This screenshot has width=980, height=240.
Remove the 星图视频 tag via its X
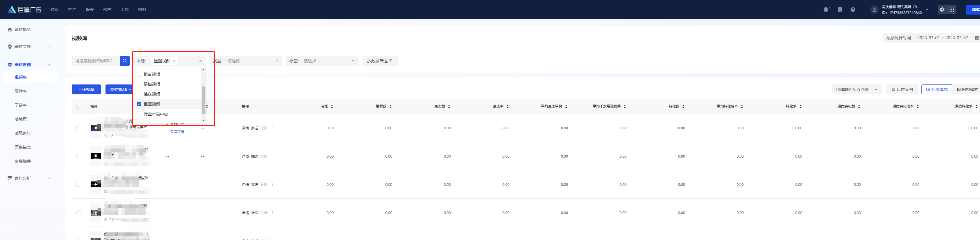174,61
